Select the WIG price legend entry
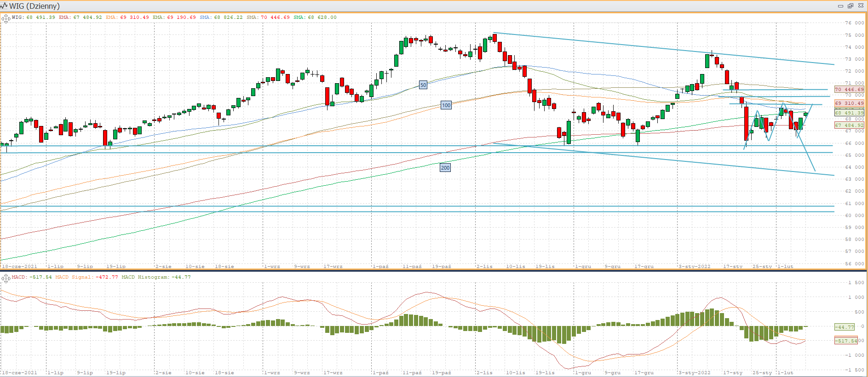868x377 pixels. pos(34,17)
